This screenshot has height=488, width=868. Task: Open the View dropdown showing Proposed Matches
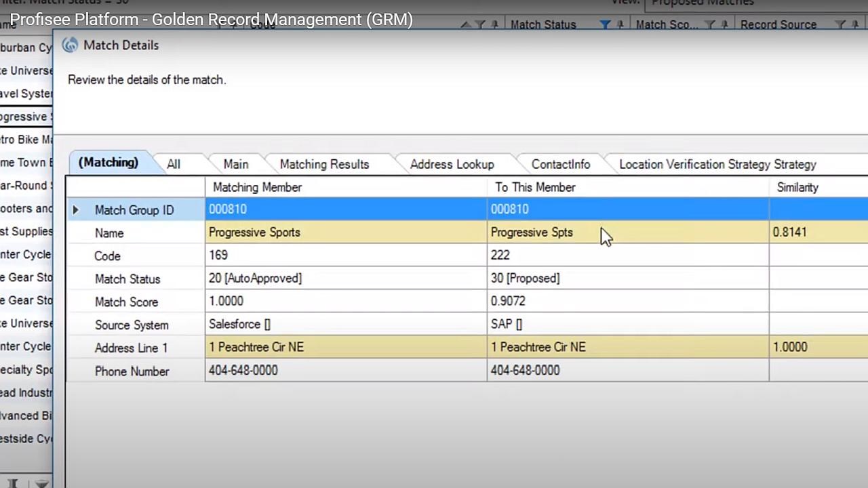coord(756,3)
